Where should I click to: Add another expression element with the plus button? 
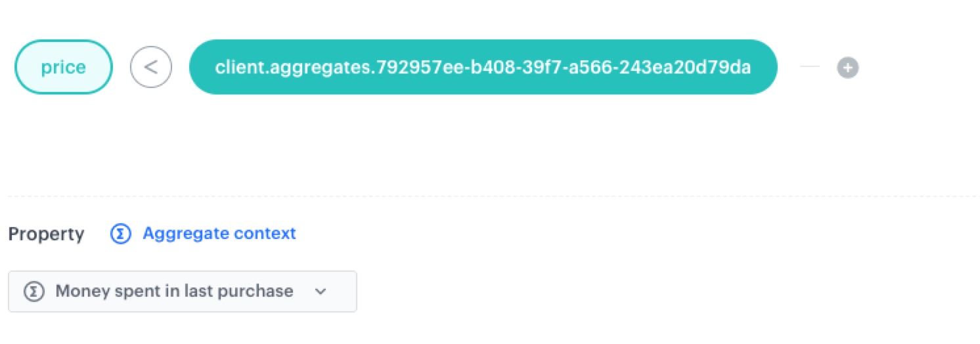tap(847, 67)
